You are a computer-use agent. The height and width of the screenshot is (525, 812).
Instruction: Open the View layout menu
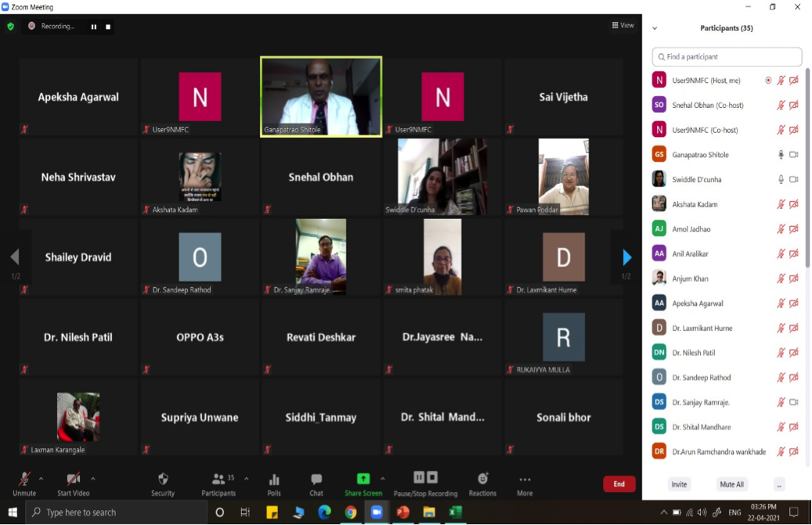(x=623, y=25)
